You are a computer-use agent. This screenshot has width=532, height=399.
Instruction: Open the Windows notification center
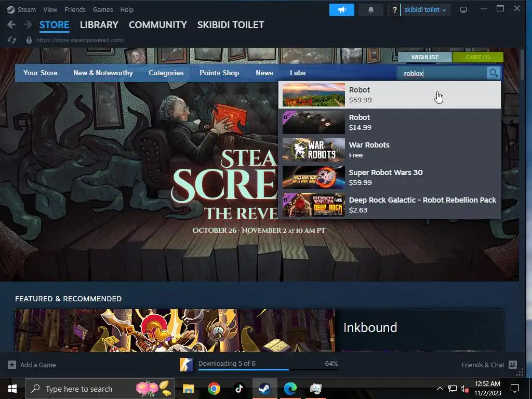point(515,389)
